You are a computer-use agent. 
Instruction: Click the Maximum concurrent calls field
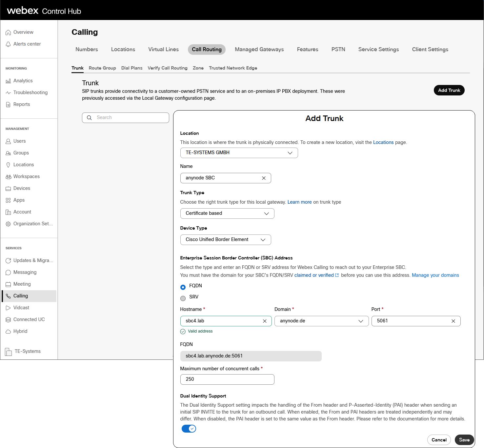pos(227,379)
